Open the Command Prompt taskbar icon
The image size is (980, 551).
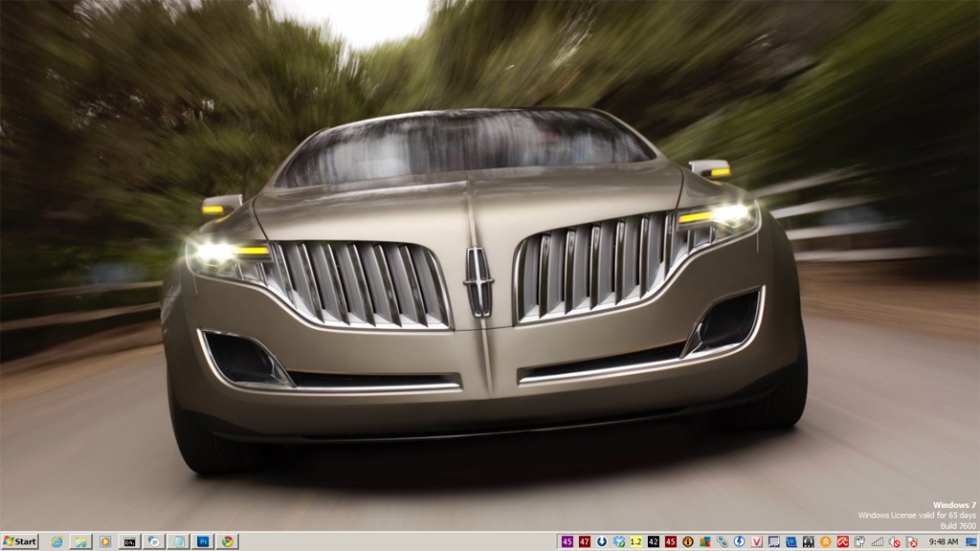click(x=129, y=541)
